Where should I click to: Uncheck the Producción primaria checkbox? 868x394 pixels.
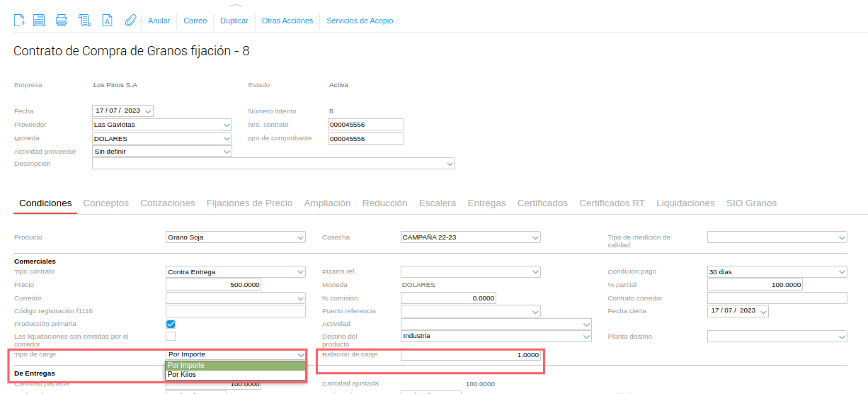[171, 324]
